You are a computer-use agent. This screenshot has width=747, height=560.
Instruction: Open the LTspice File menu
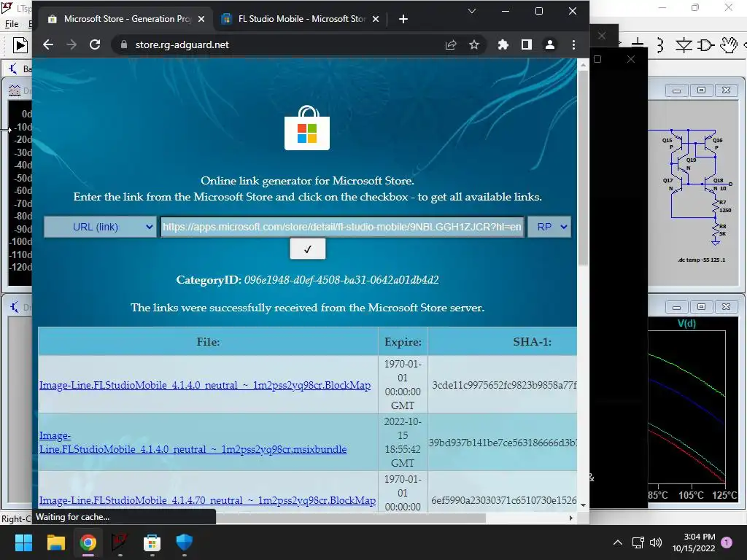[12, 24]
